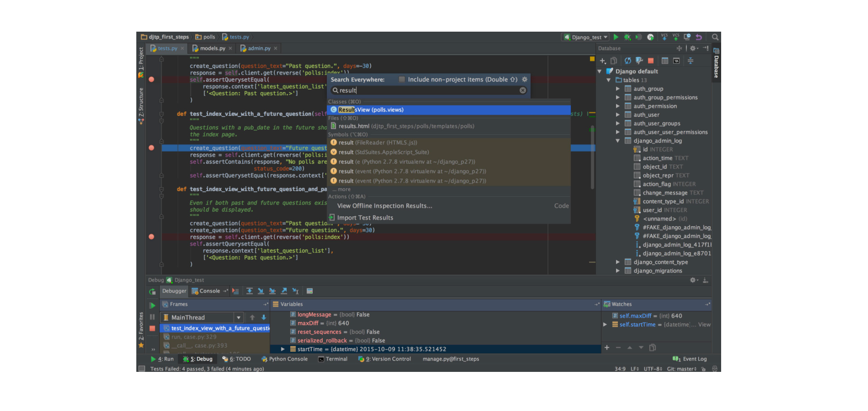Click Step Over icon in the debugger toolbar
868x411 pixels.
250,291
